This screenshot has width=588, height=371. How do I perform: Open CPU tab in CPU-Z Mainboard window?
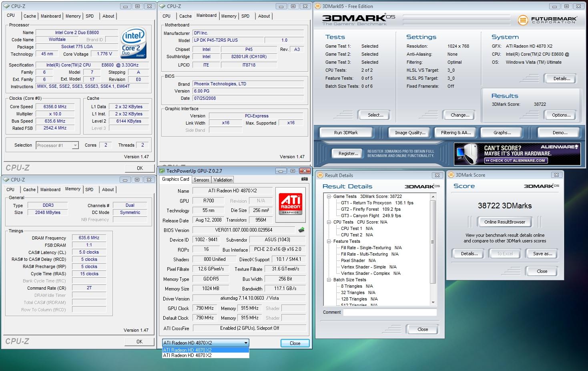tap(167, 16)
